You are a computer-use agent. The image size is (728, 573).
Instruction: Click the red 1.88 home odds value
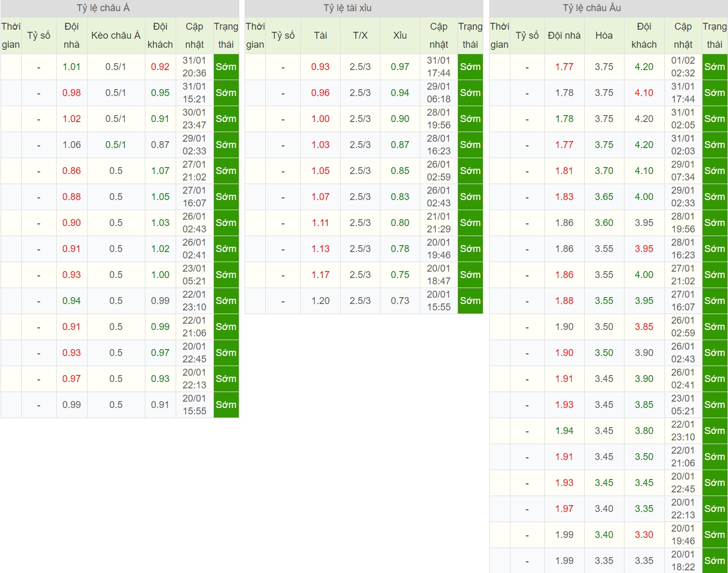coord(564,301)
